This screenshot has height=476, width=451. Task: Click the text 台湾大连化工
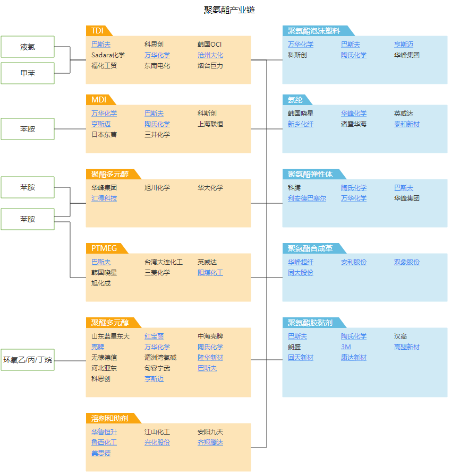tap(164, 262)
